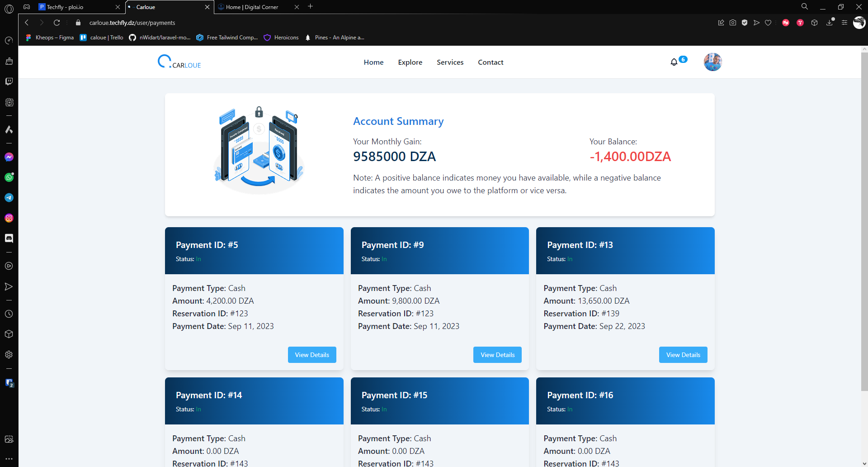Open the Heroicons bookmark

pos(282,38)
